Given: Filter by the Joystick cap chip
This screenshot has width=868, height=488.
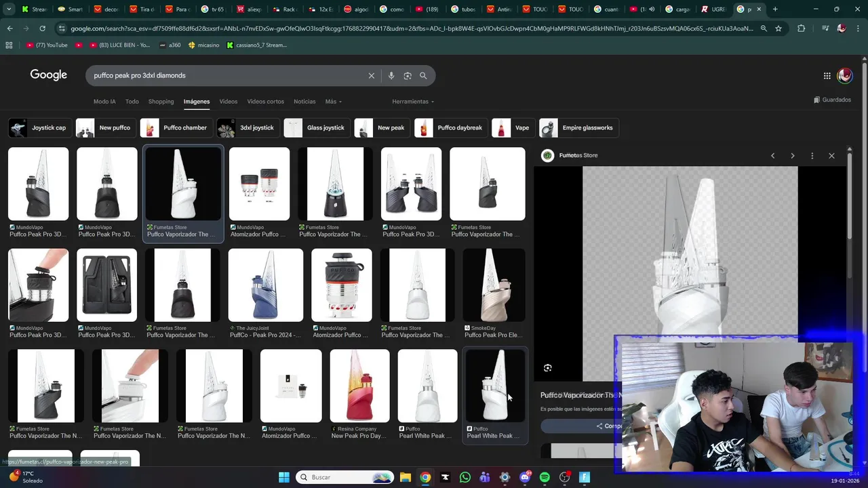Looking at the screenshot, I should (x=39, y=128).
